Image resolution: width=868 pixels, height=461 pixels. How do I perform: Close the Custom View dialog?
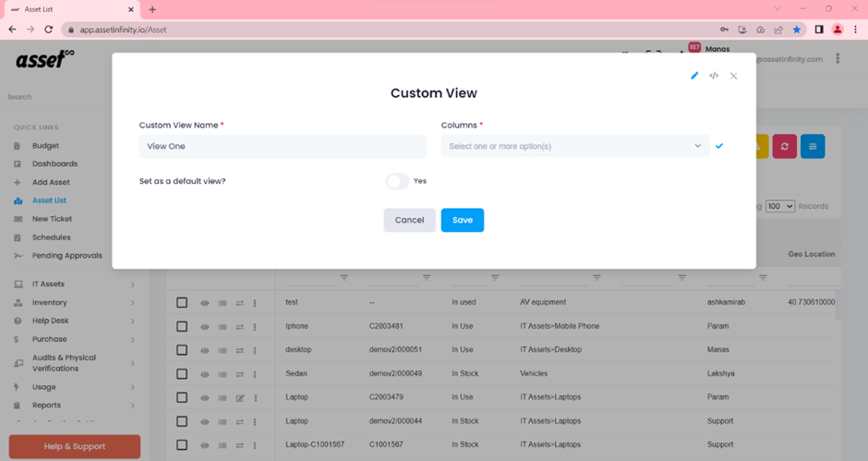733,76
